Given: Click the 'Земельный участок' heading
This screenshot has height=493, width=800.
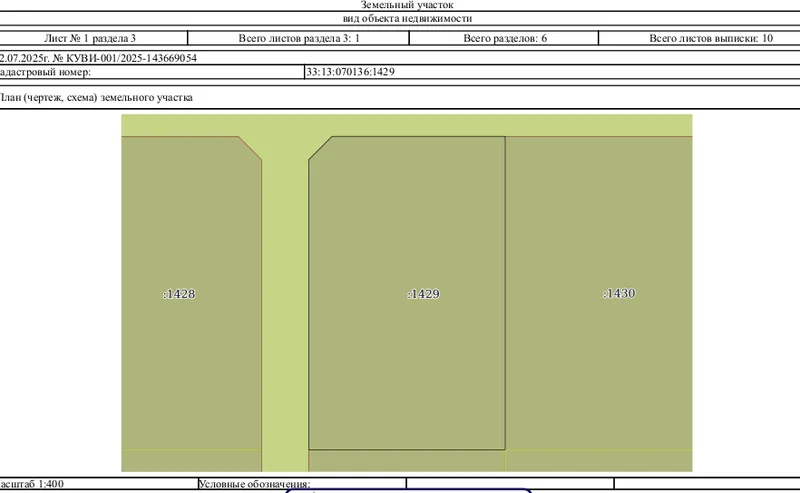Looking at the screenshot, I should pyautogui.click(x=407, y=5).
